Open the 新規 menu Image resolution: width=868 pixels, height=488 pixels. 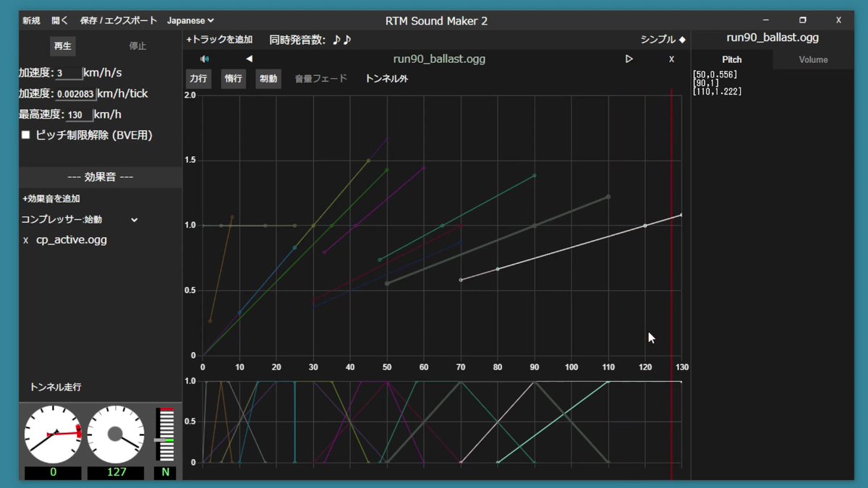[31, 21]
